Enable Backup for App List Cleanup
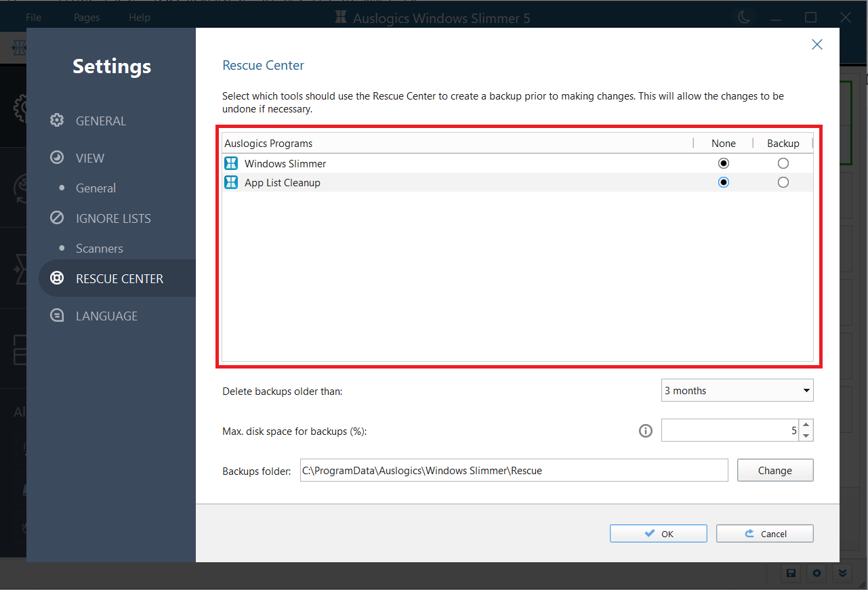Screen dimensions: 868x590 point(783,182)
